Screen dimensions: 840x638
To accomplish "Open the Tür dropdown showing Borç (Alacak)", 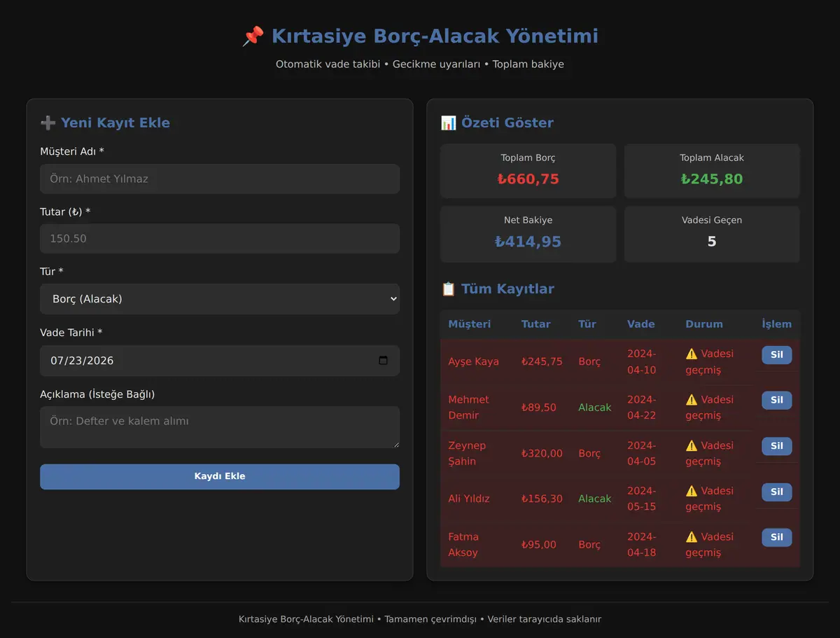I will point(220,299).
